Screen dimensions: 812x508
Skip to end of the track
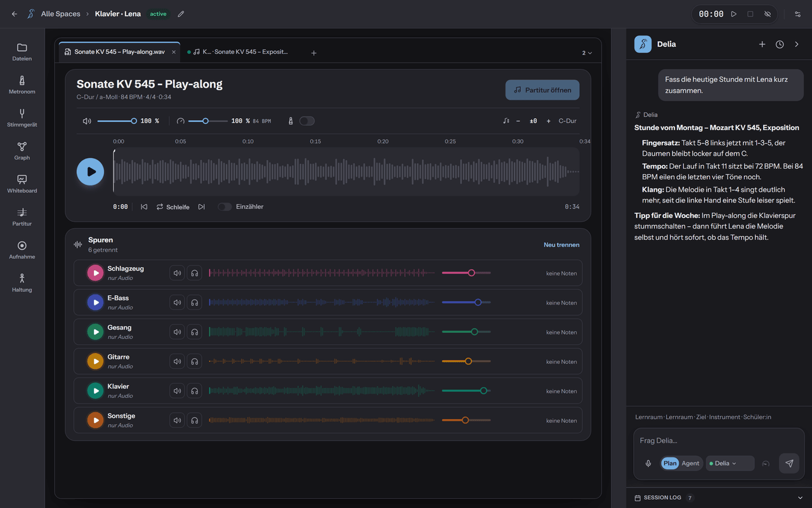tap(201, 207)
